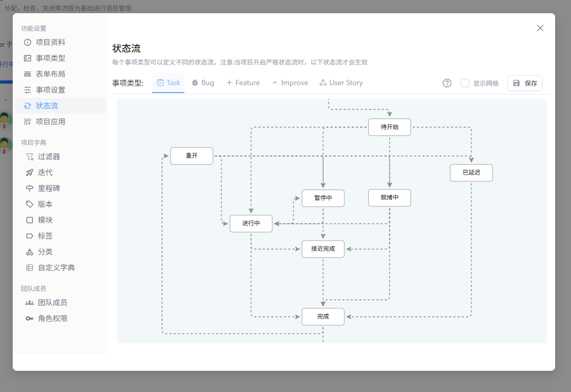Select the 暂停中 state node
Viewport: 571px width, 392px height.
point(323,198)
